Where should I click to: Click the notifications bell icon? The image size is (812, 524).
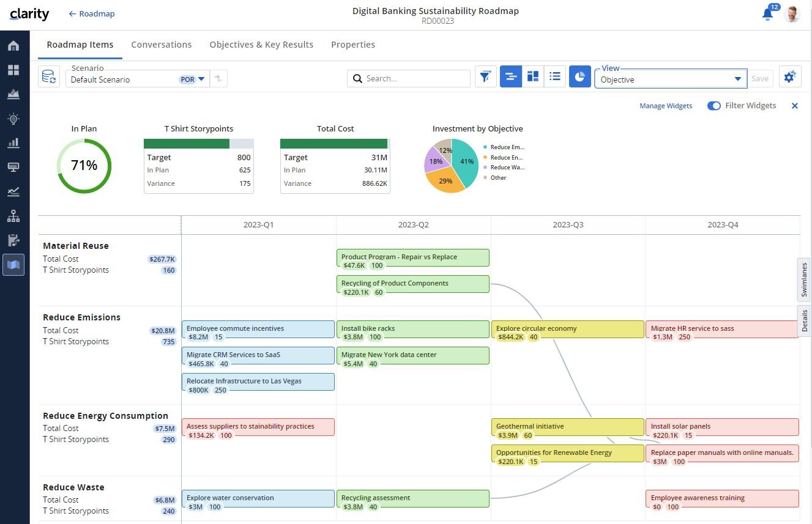tap(767, 15)
